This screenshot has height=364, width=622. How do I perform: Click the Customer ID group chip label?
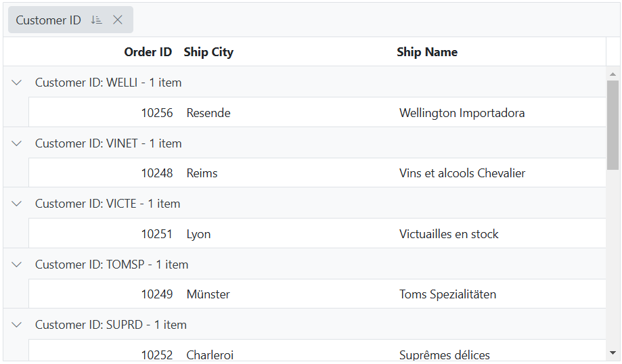49,20
